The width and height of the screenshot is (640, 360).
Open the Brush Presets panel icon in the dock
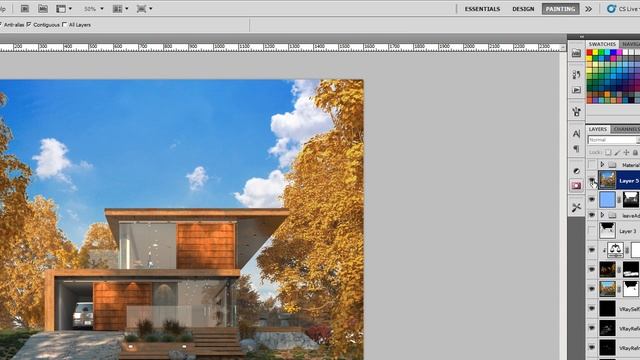pos(576,111)
